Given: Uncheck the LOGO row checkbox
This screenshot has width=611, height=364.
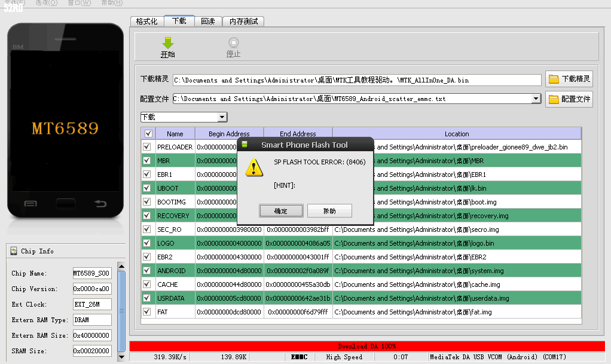Looking at the screenshot, I should pyautogui.click(x=147, y=243).
